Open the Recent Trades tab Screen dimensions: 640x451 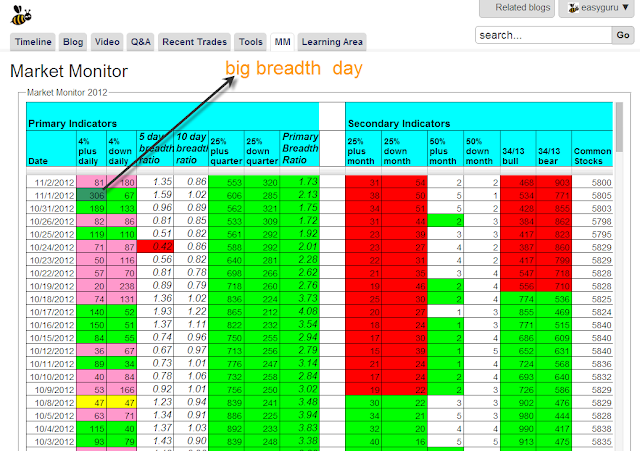194,42
